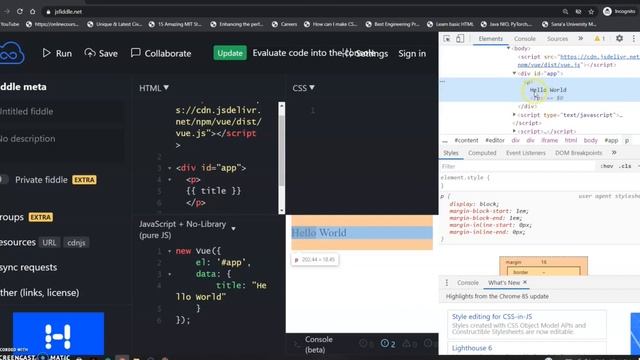
Task: Open the Console (beta) panel
Action: [319, 344]
